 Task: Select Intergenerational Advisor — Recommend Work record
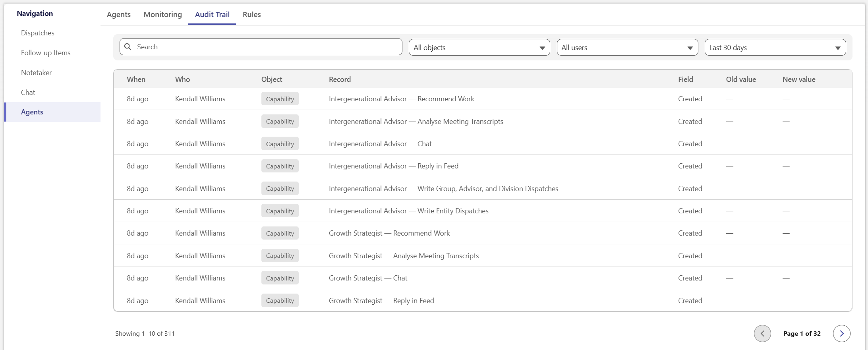(x=402, y=99)
